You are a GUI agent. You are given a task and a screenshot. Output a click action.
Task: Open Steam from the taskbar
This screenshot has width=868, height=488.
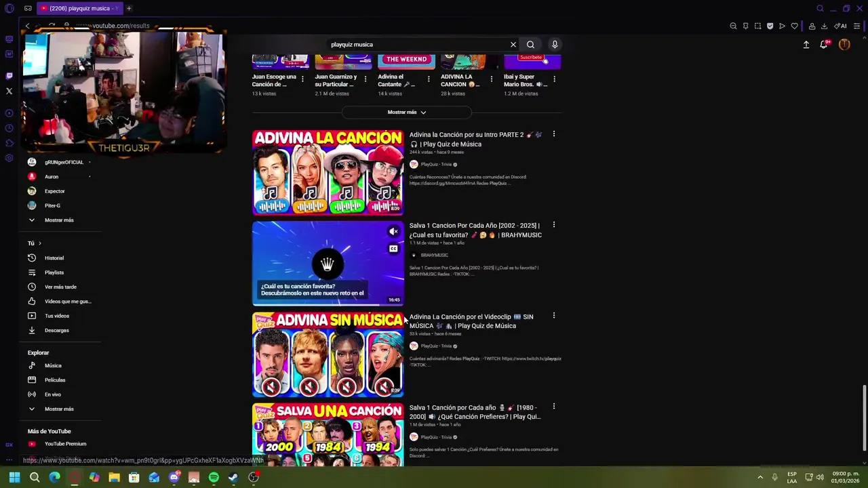pyautogui.click(x=233, y=478)
